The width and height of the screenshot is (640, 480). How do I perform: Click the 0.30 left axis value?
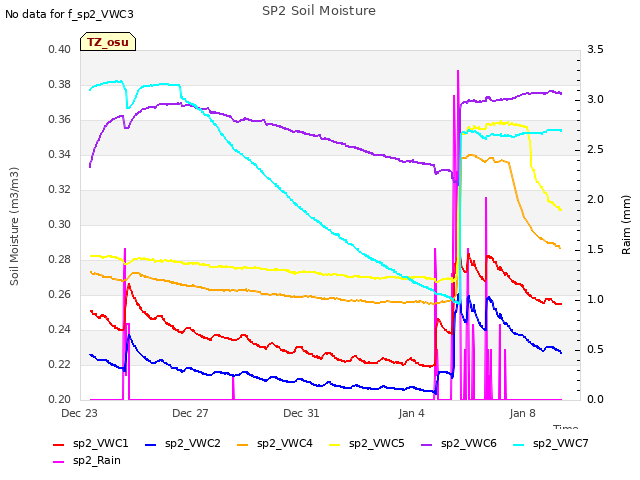60,224
